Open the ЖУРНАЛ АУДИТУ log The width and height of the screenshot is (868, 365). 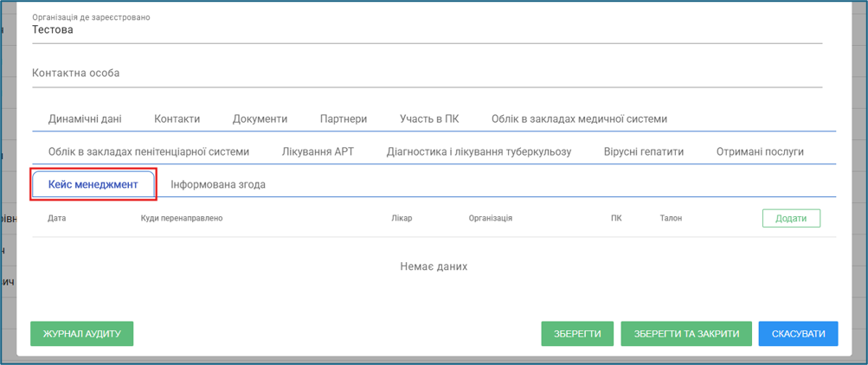[82, 334]
